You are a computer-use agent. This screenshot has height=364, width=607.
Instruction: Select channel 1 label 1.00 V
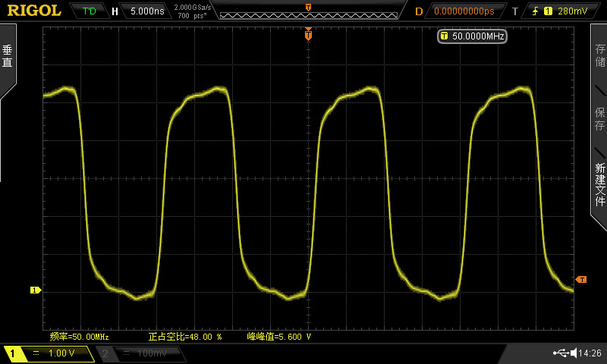pyautogui.click(x=49, y=353)
